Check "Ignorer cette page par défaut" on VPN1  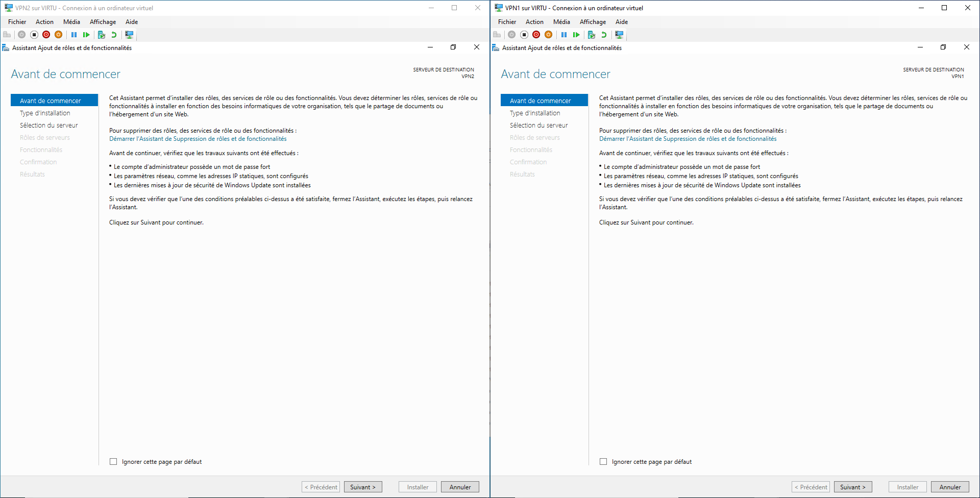[x=603, y=462]
